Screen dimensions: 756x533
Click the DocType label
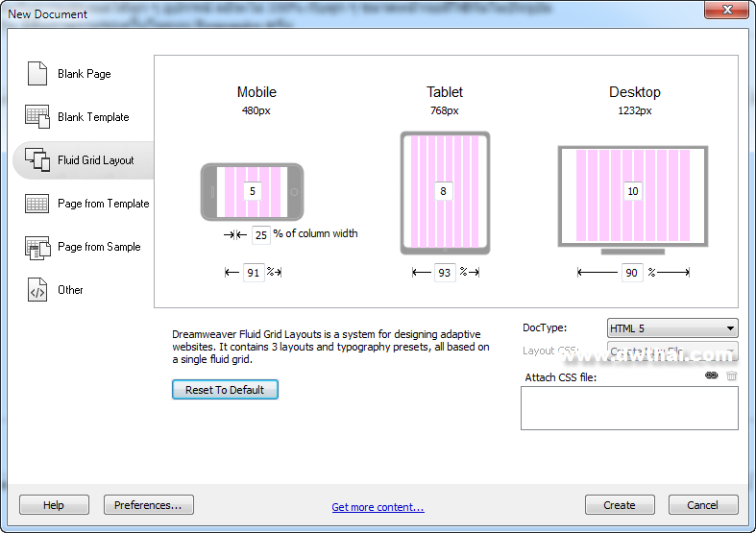coord(545,327)
